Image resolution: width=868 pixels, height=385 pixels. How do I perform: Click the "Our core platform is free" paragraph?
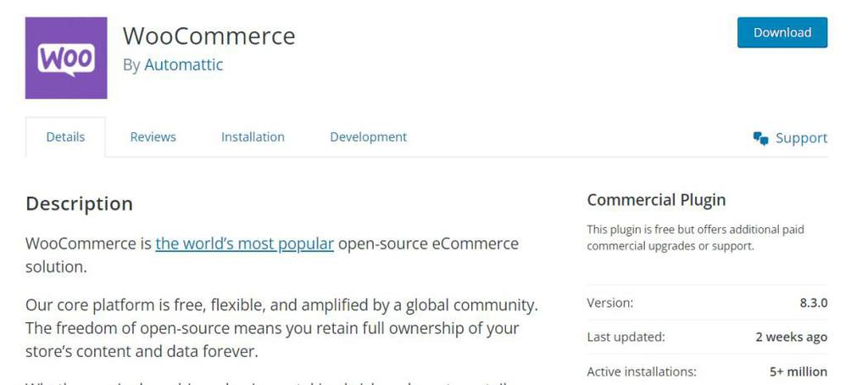coord(281,327)
